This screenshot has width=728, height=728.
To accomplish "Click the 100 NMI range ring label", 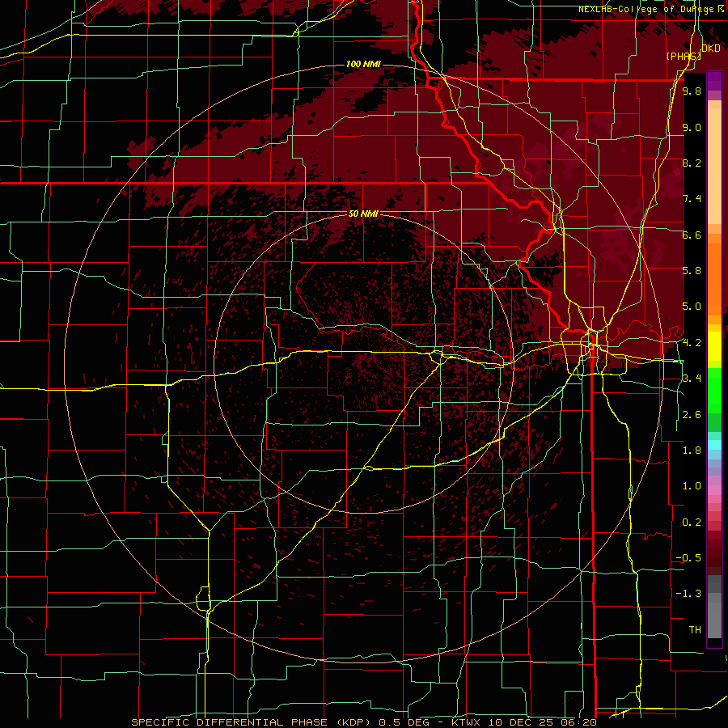I will [363, 64].
